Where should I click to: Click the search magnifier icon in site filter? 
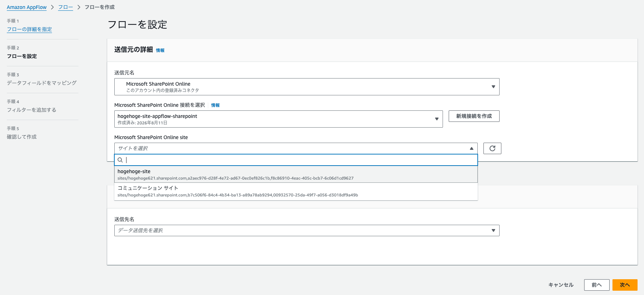pos(120,160)
